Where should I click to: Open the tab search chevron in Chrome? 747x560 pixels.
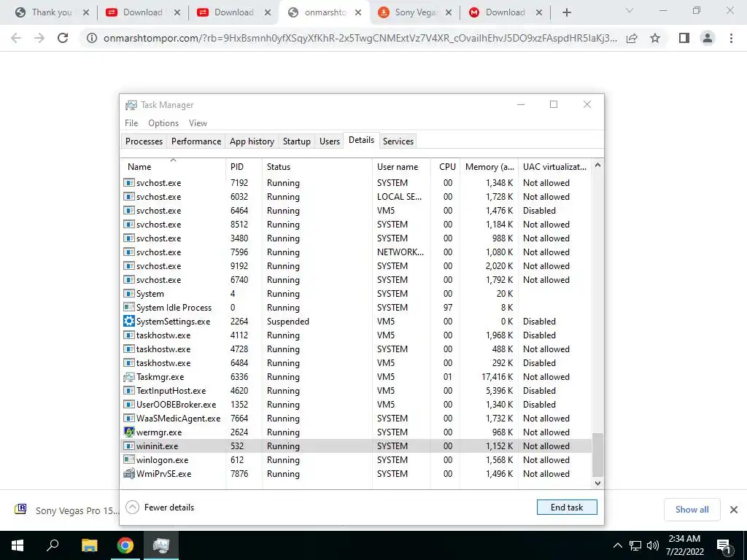629,10
